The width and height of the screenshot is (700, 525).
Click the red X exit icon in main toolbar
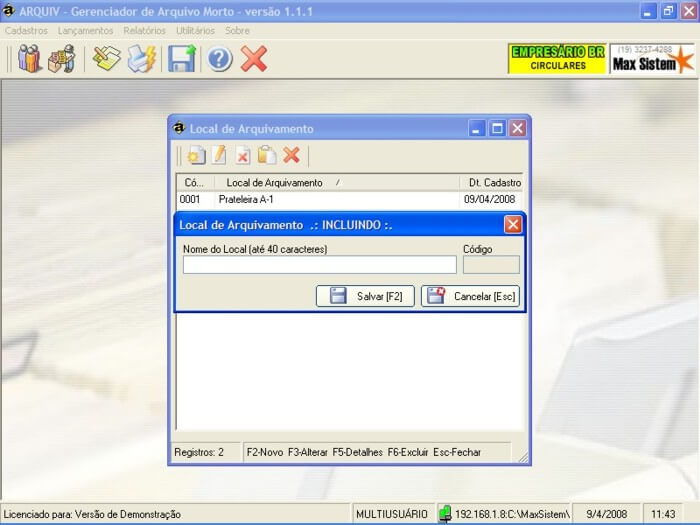click(x=254, y=58)
